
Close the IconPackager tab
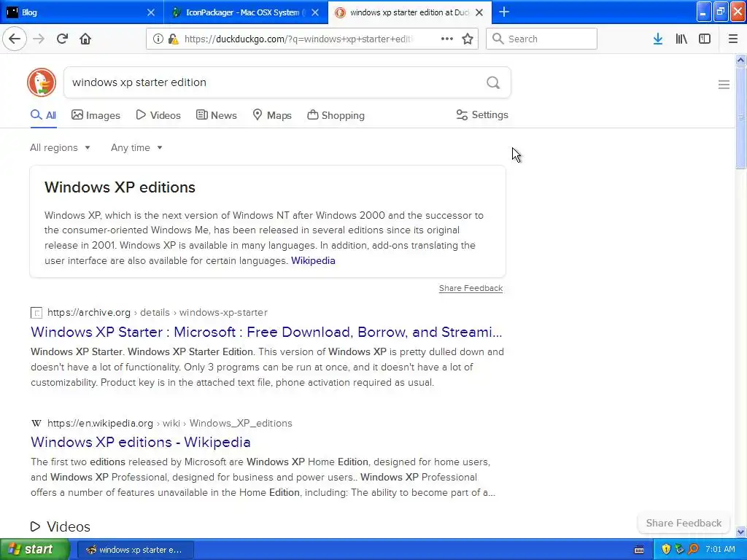tap(315, 12)
